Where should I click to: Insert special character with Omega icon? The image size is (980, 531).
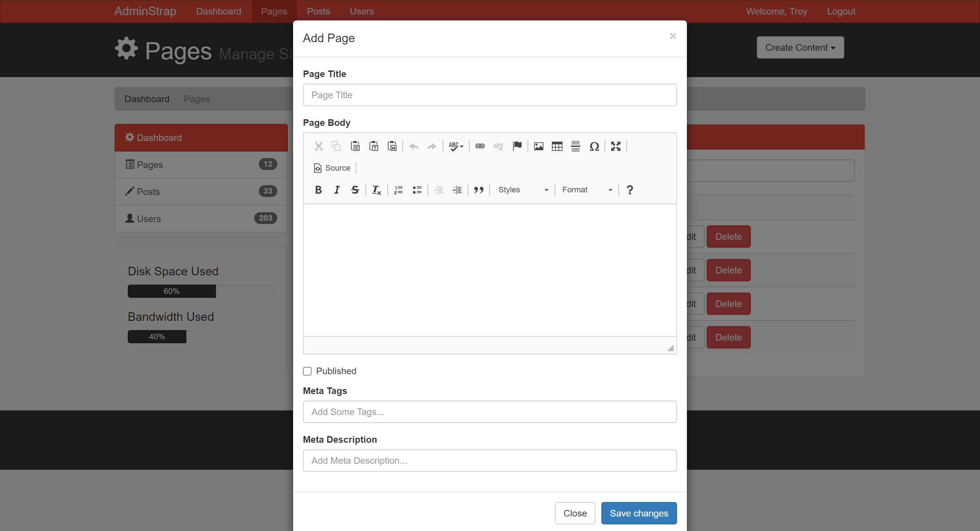[594, 146]
